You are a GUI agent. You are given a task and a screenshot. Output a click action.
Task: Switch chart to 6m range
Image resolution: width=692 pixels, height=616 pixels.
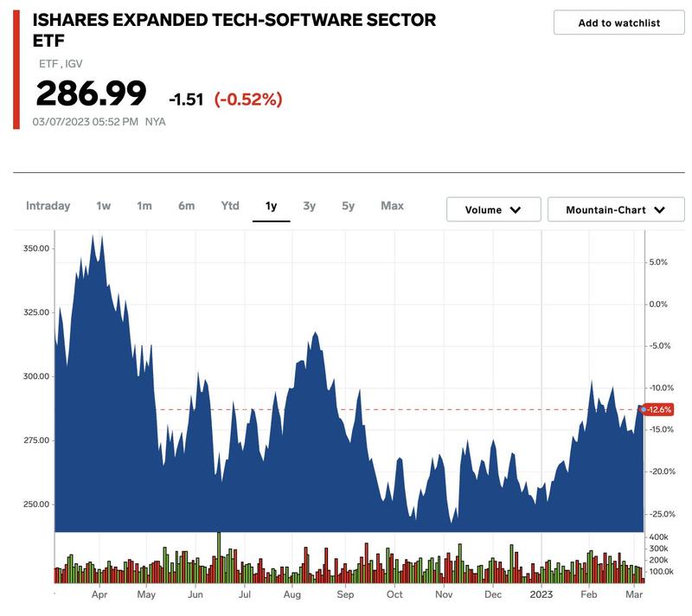[186, 206]
